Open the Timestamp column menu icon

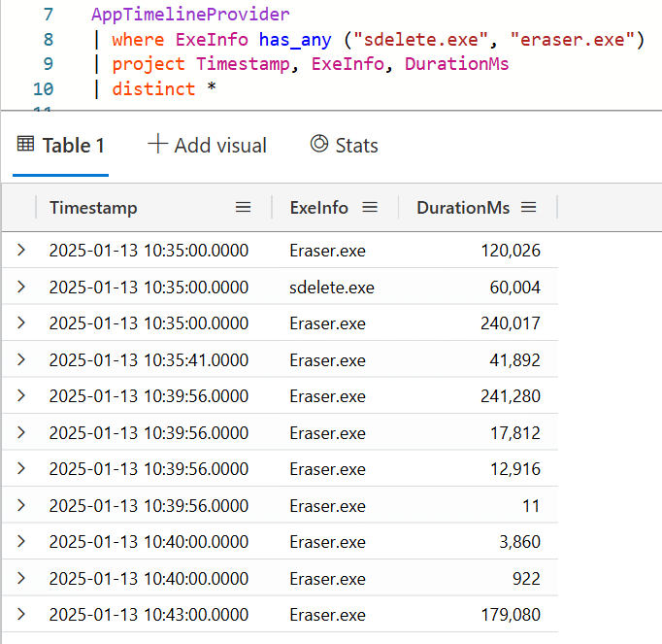(x=244, y=208)
